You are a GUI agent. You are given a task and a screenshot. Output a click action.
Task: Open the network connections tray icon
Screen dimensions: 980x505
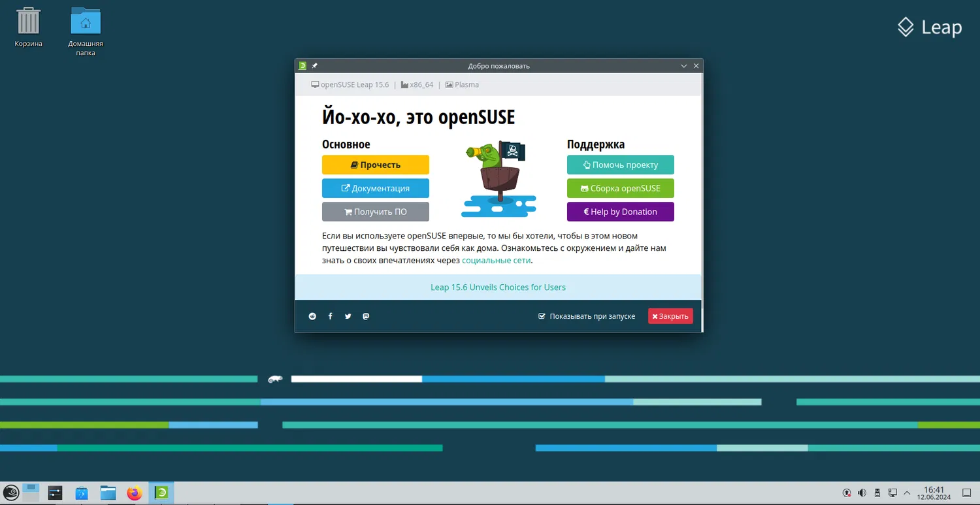pyautogui.click(x=892, y=493)
